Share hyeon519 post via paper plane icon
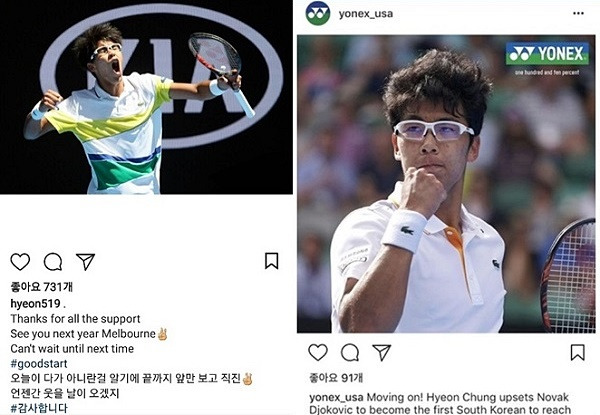This screenshot has width=600, height=415. pos(85,262)
